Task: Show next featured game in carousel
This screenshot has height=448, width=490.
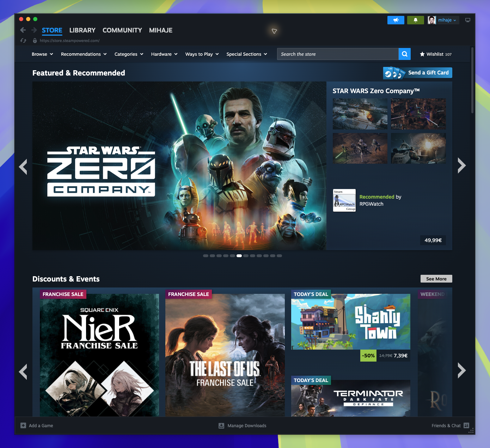Action: coord(462,165)
